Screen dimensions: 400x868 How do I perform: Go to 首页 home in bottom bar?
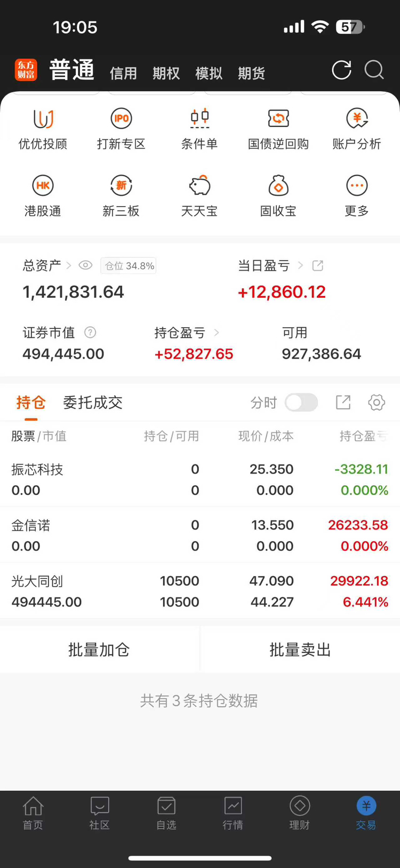point(33,813)
